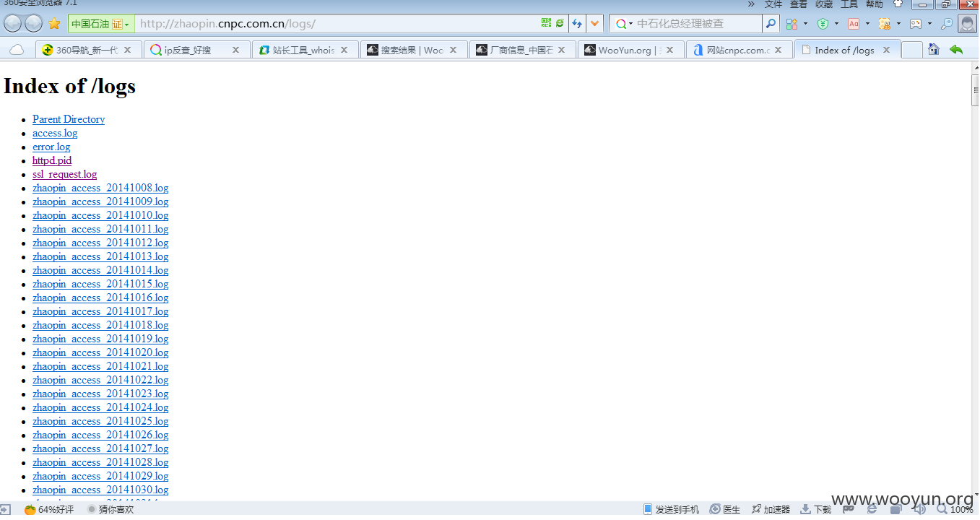The image size is (980, 520).
Task: Expand dropdown next to extensions grid icon
Action: [805, 24]
